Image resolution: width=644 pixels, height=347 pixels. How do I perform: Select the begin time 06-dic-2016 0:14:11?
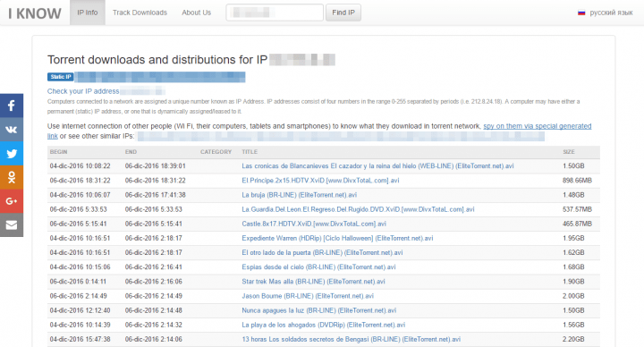point(78,282)
